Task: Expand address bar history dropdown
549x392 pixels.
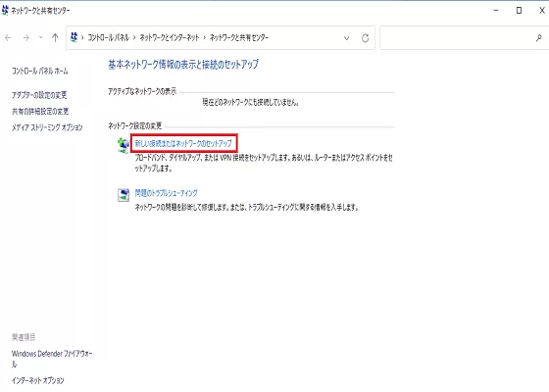Action: 346,38
